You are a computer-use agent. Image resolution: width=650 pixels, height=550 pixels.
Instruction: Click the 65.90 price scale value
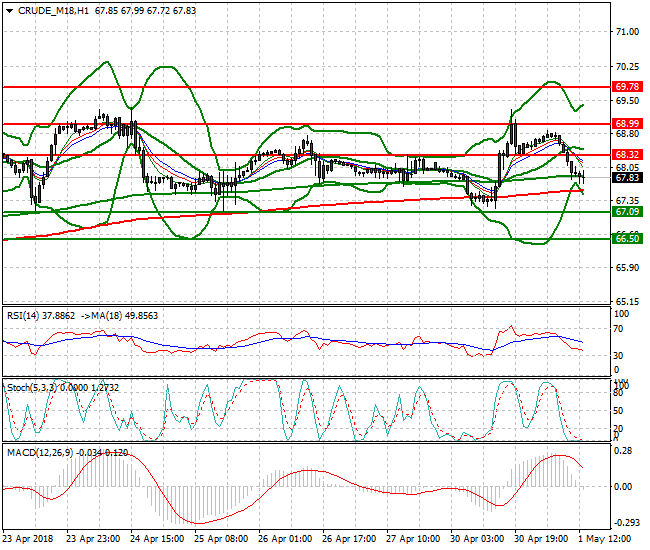click(627, 268)
